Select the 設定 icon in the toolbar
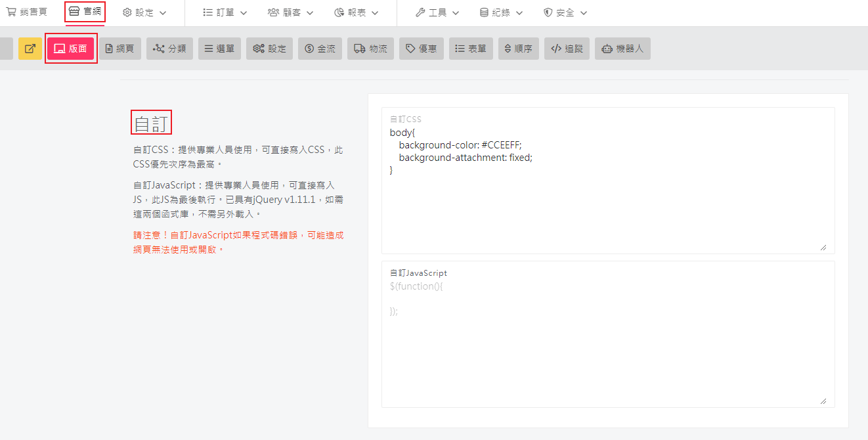 (269, 48)
